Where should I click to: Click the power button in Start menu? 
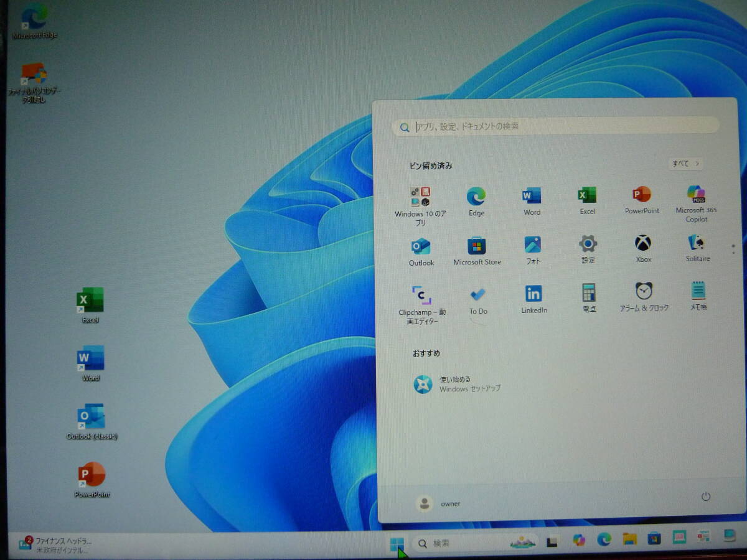(705, 497)
